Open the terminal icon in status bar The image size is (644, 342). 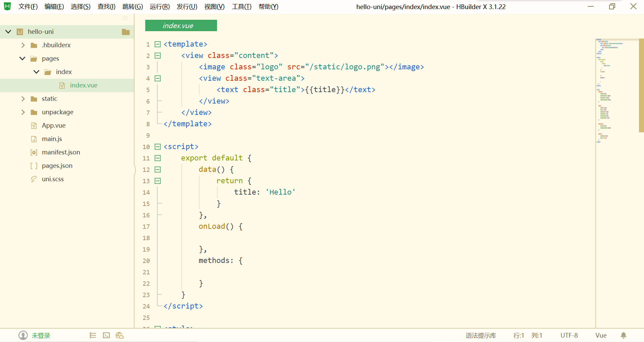106,335
